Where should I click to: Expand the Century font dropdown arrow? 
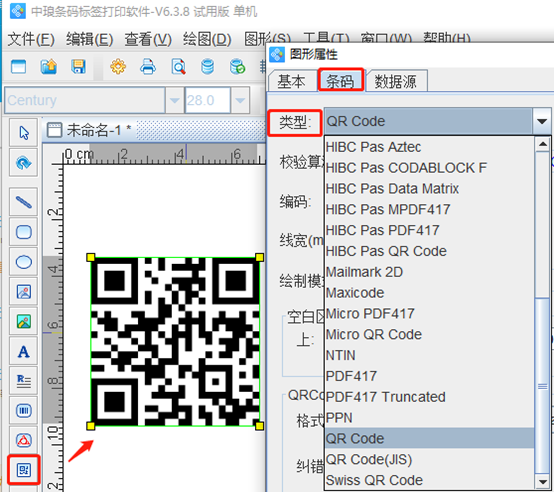(x=174, y=100)
